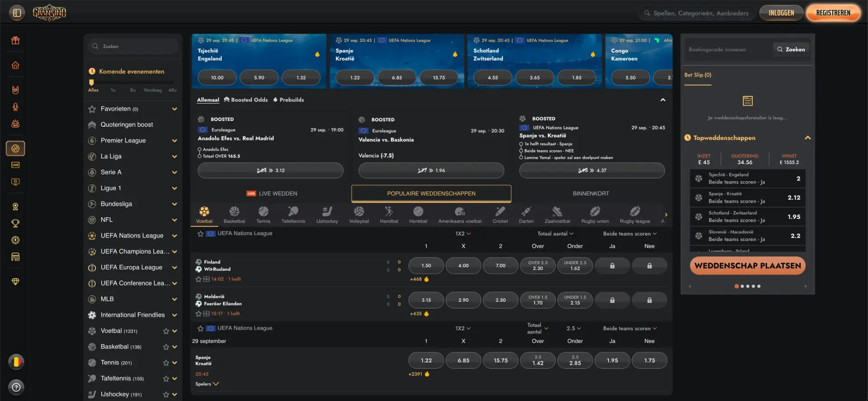868x401 pixels.
Task: Open the first Beide teams scoren dropdown
Action: tap(630, 234)
